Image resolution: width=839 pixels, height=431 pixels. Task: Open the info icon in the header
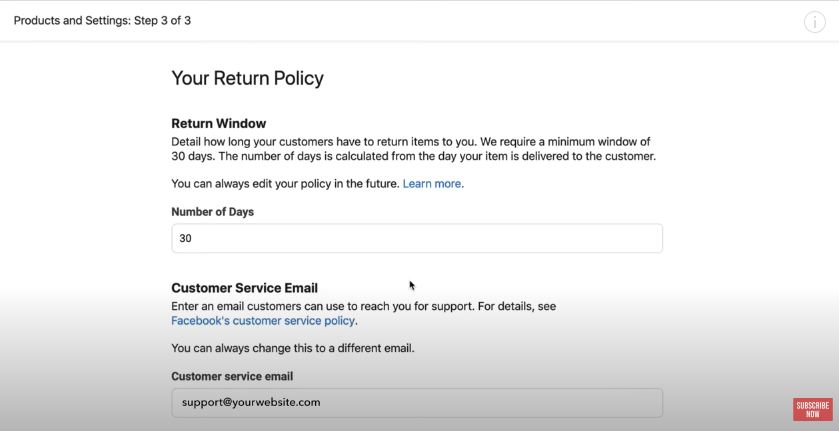814,22
